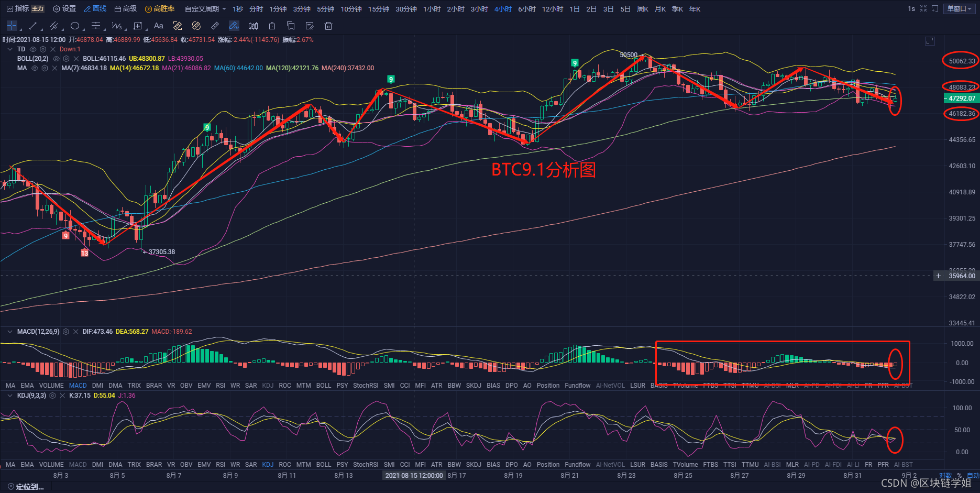
Task: Select the rectangle plus measure tool
Action: (138, 26)
